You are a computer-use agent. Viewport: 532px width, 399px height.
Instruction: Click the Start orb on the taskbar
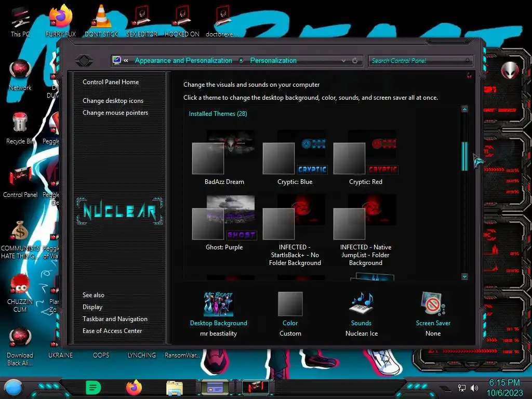[x=14, y=388]
